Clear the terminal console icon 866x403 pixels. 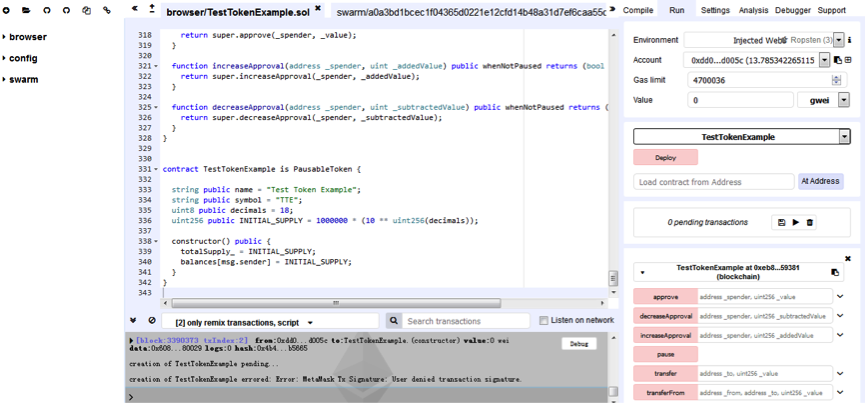pyautogui.click(x=152, y=320)
